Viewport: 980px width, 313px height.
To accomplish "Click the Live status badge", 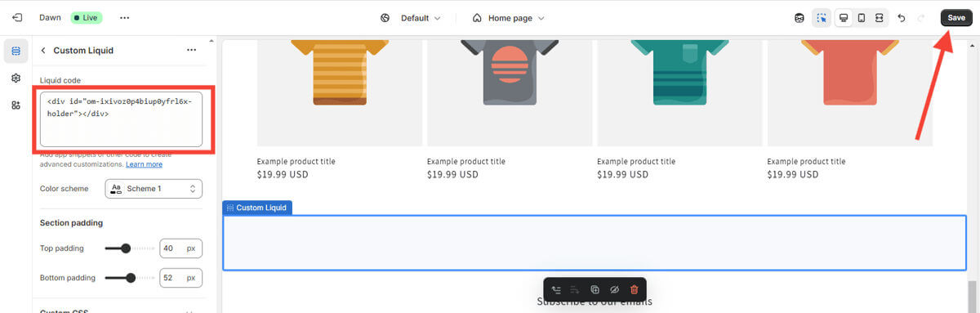I will coord(87,17).
